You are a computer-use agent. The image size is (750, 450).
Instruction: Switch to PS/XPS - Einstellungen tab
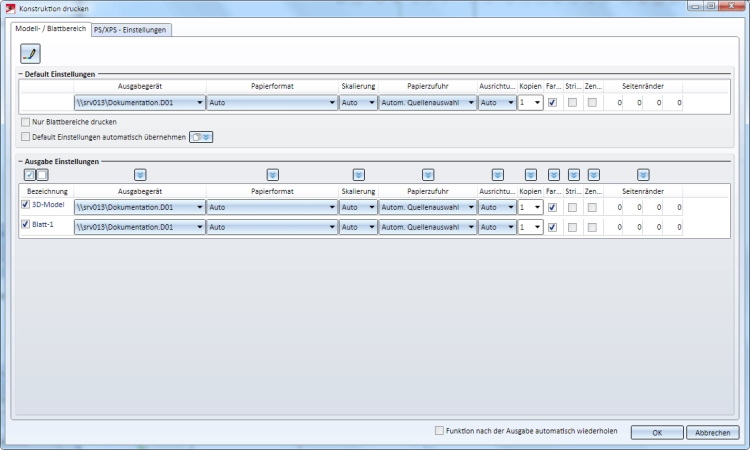[130, 30]
